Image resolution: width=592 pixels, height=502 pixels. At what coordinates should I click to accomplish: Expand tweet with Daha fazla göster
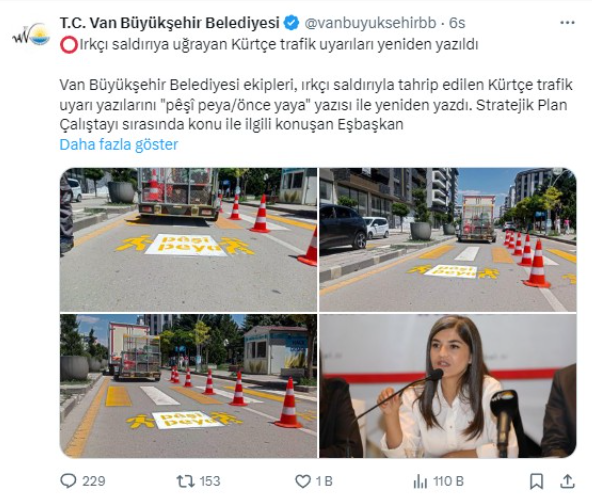(119, 145)
